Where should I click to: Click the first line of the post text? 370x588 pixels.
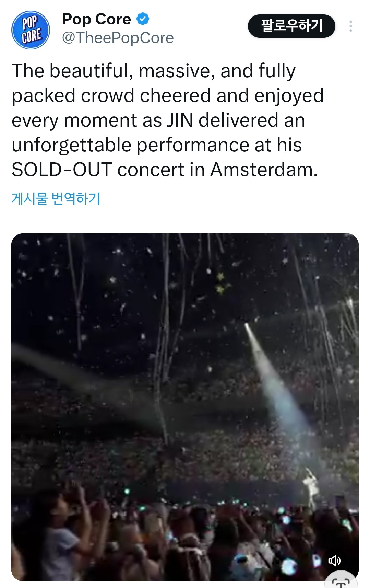pyautogui.click(x=153, y=71)
